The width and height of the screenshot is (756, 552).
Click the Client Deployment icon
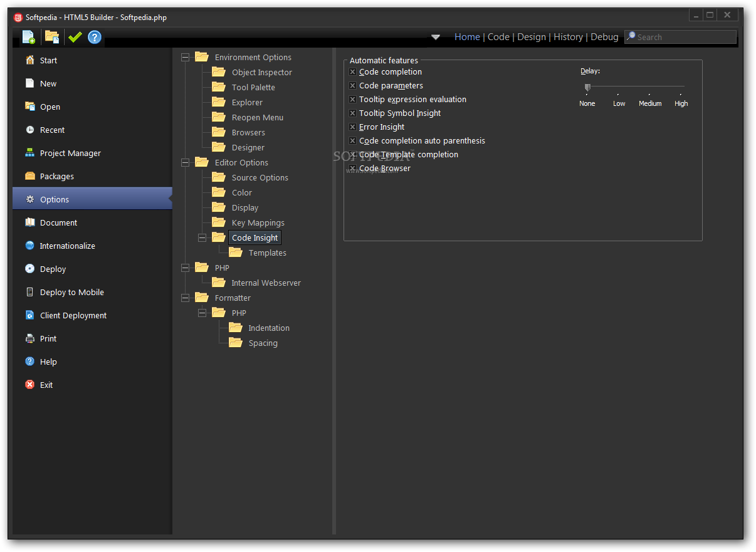click(x=29, y=315)
